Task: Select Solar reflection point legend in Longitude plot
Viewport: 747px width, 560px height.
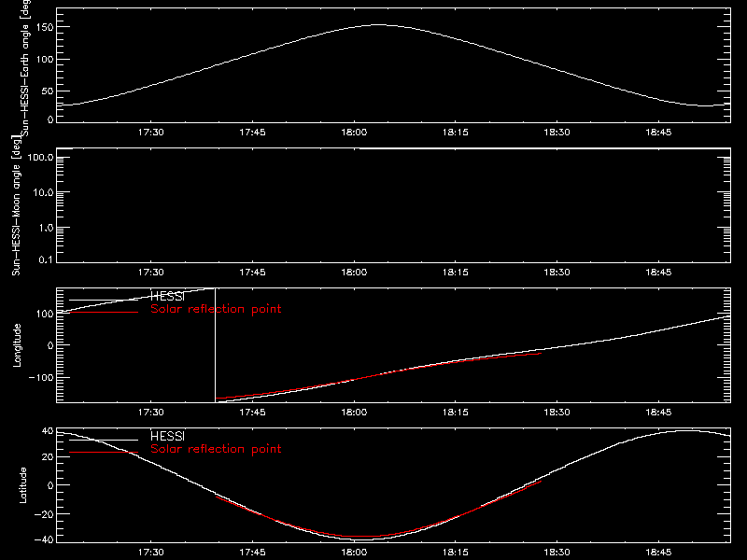Action: (216, 309)
